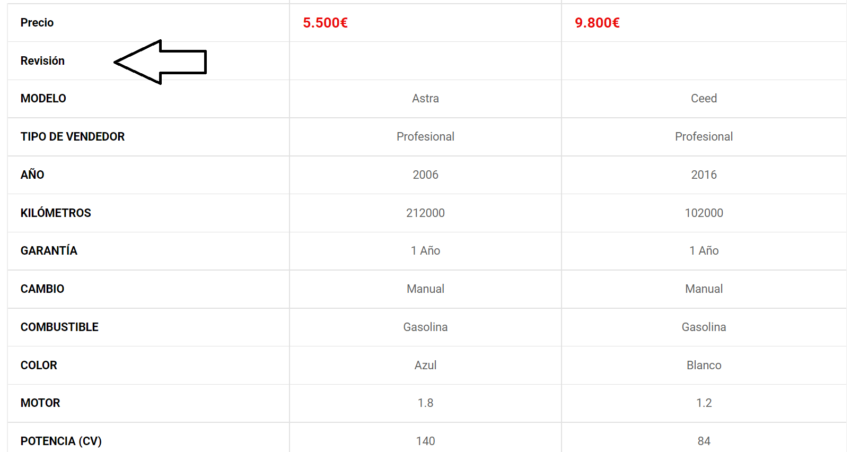Select the empty Revisión cell under Astra
The height and width of the screenshot is (452, 868).
tap(425, 61)
